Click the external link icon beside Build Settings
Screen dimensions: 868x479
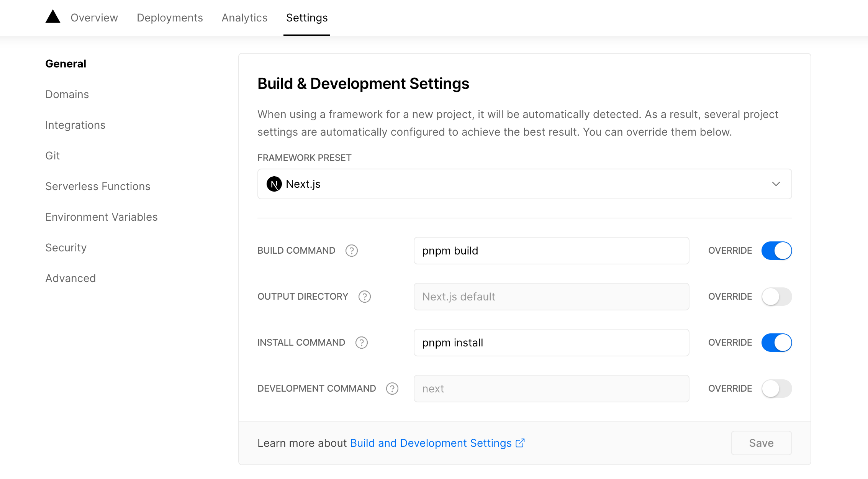pos(520,443)
